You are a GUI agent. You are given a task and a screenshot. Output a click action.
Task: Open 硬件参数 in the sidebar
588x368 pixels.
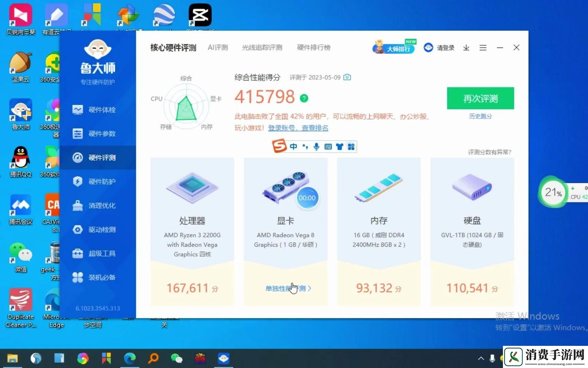tap(98, 134)
